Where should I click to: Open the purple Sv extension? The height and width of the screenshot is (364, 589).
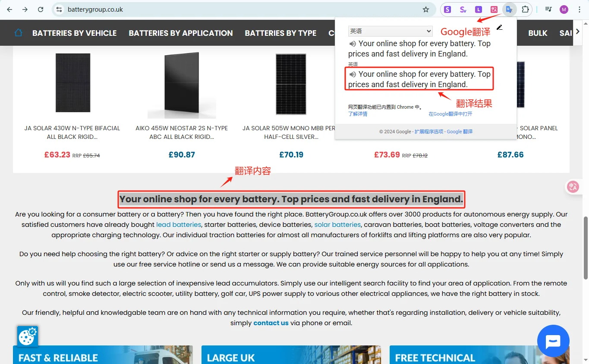(x=463, y=9)
